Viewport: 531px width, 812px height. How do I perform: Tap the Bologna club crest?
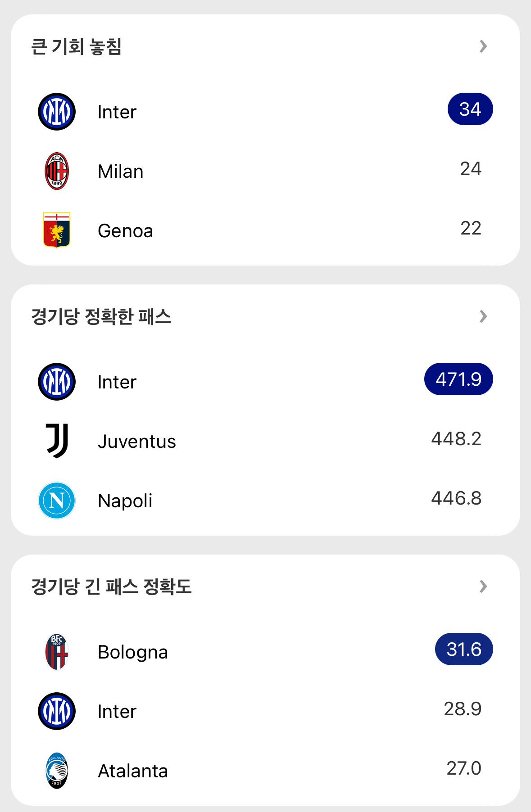coord(57,652)
